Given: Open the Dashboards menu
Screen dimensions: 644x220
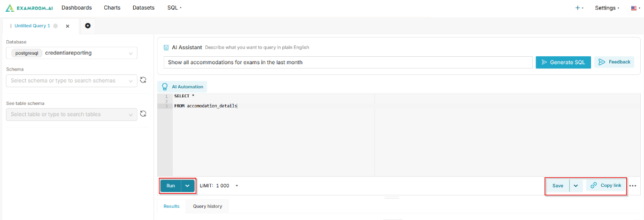Looking at the screenshot, I should click(x=76, y=8).
